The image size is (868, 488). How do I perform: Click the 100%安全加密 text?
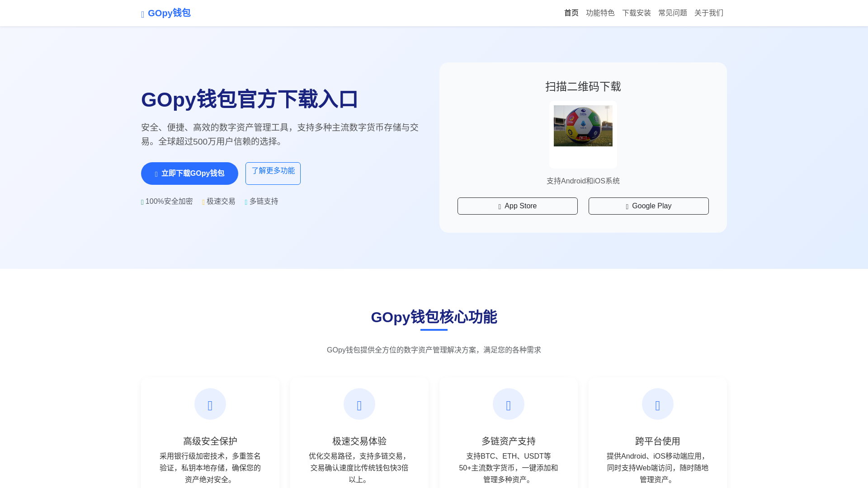169,202
